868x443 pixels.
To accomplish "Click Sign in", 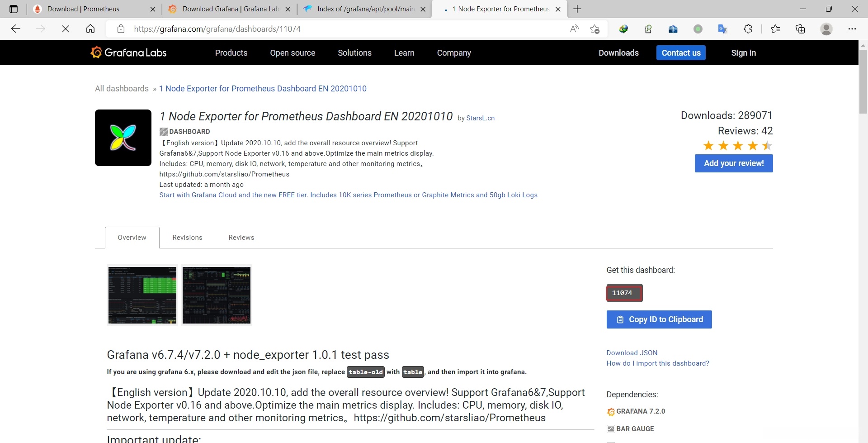I will (743, 53).
